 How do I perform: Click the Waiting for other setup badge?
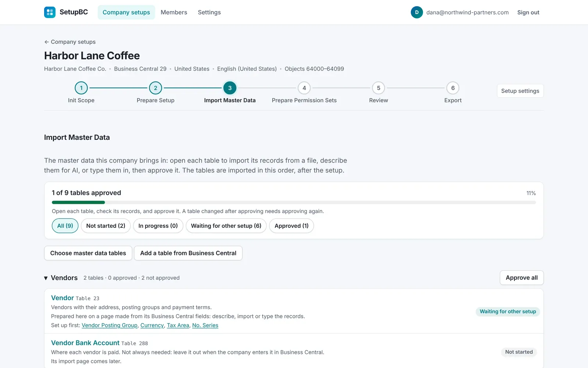(x=508, y=312)
